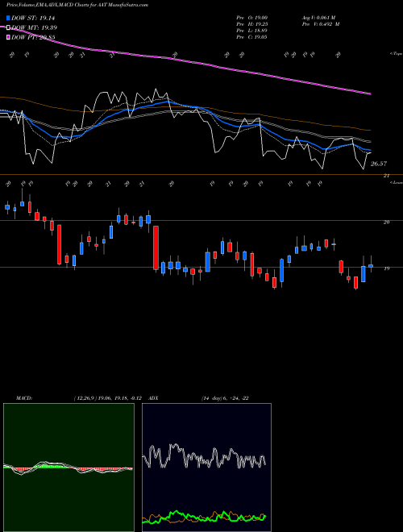
Task: Open the dark blue ADX indicator chart
Action: pyautogui.click(x=206, y=468)
